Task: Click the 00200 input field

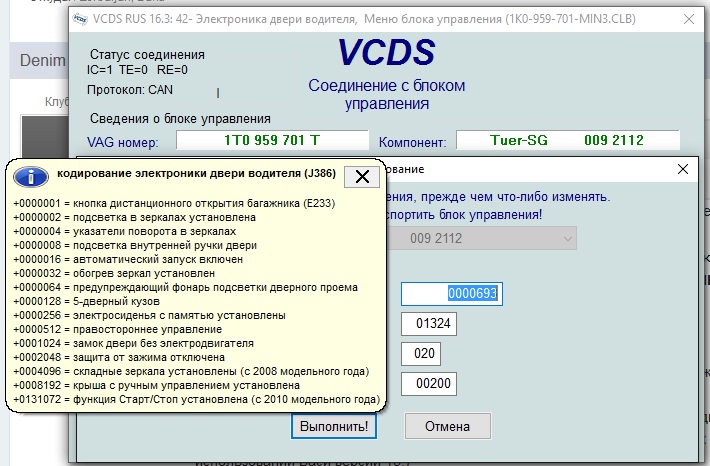Action: pyautogui.click(x=429, y=384)
